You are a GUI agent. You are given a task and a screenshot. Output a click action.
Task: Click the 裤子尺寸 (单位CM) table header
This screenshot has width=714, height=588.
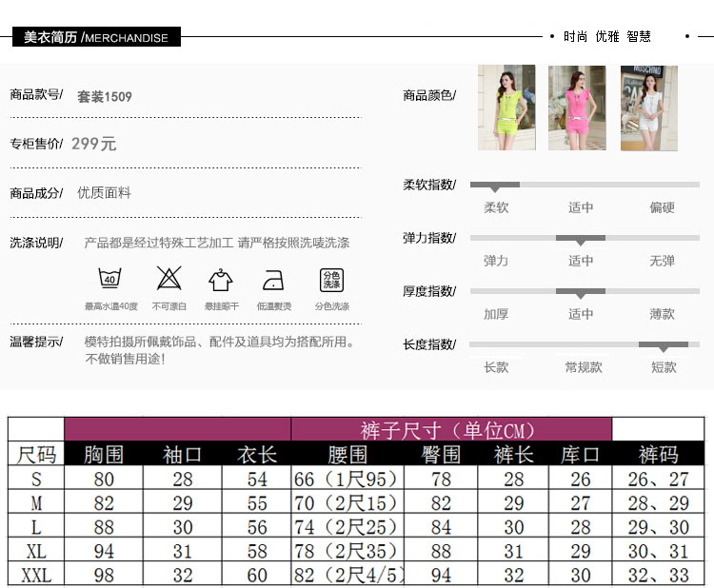tap(449, 429)
